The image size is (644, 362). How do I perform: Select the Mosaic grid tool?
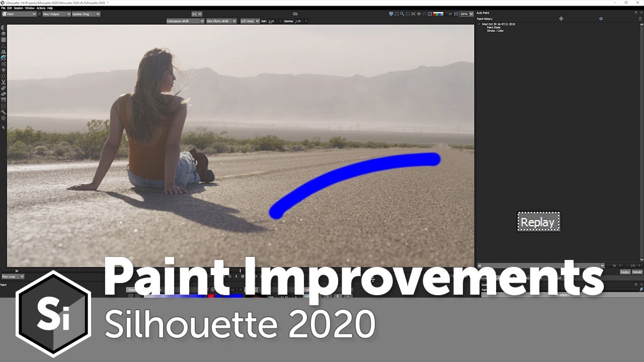click(4, 106)
